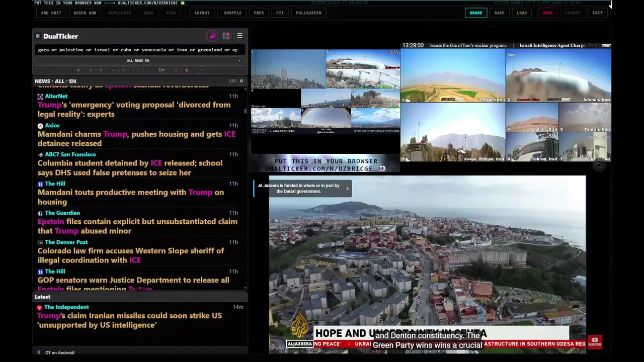Click the Denver Post source icon

point(40,242)
